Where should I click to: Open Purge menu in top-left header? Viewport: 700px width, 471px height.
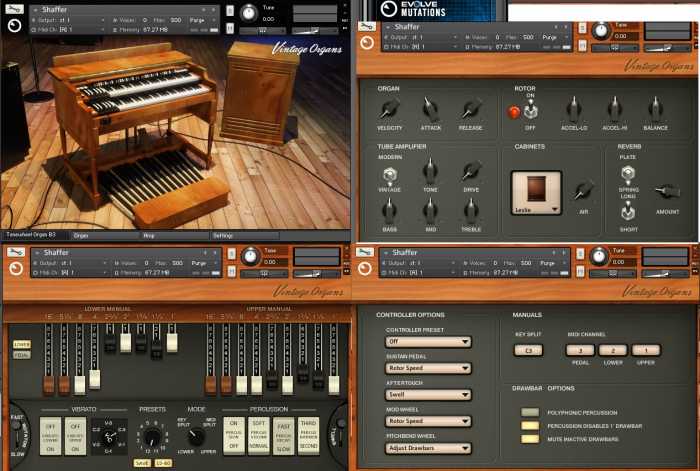click(x=197, y=20)
